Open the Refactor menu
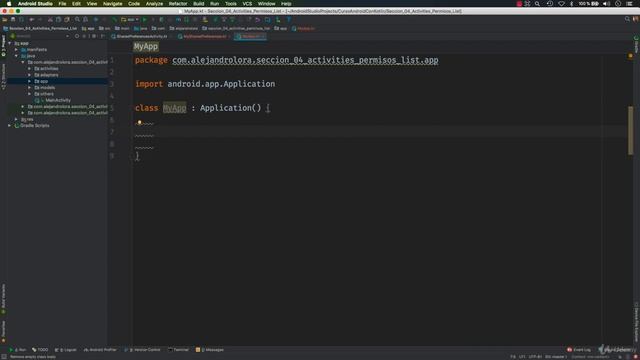The width and height of the screenshot is (640, 360). pyautogui.click(x=178, y=4)
